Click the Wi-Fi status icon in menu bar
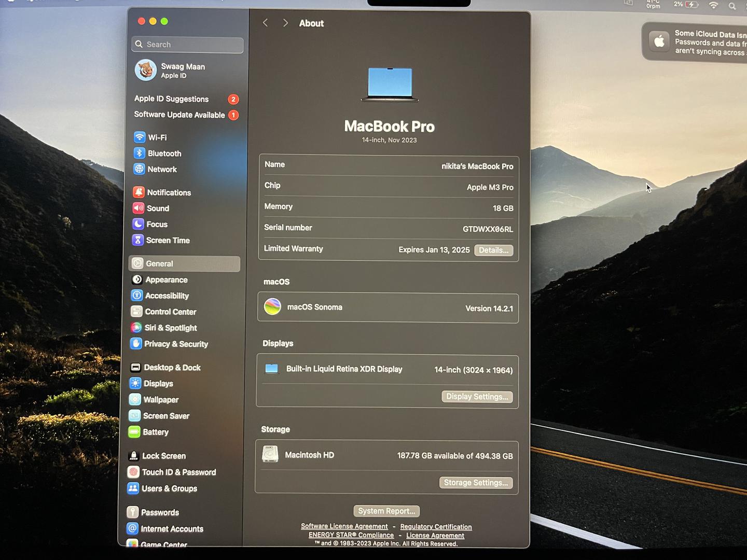This screenshot has width=747, height=560. [x=714, y=5]
